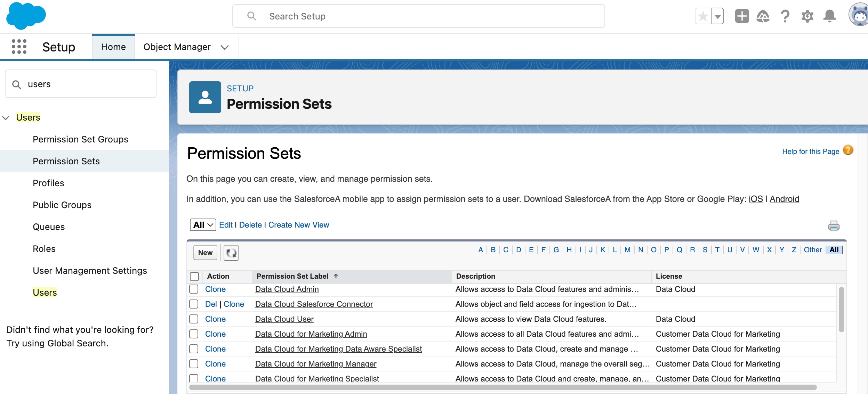Click the favorites star icon
This screenshot has width=868, height=394.
(703, 16)
